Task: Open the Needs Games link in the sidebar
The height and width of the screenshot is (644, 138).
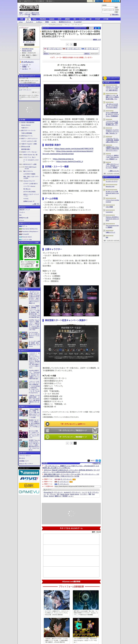Action: (x=27, y=51)
